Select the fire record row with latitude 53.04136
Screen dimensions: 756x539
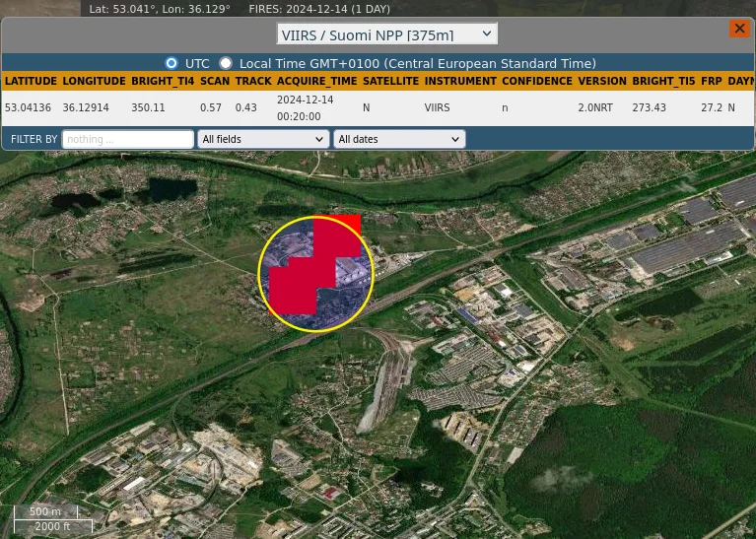(296, 108)
